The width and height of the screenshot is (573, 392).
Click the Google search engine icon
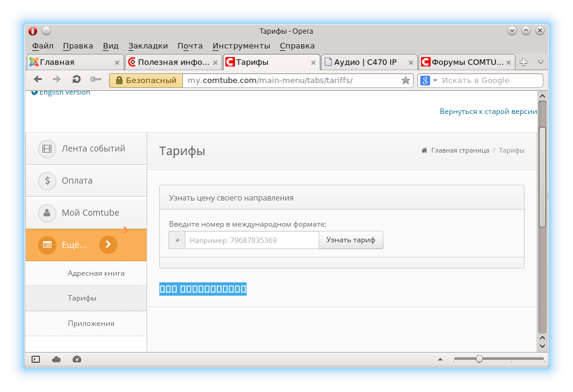pyautogui.click(x=425, y=81)
